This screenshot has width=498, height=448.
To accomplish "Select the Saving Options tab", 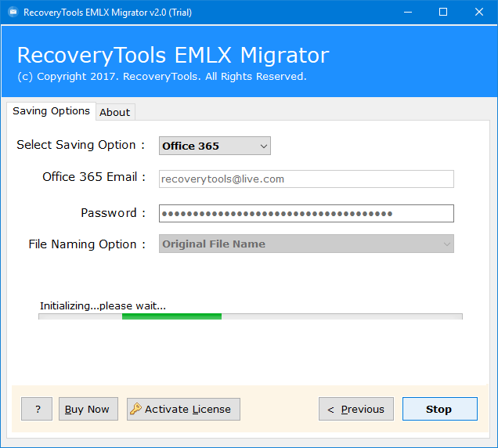I will point(51,111).
